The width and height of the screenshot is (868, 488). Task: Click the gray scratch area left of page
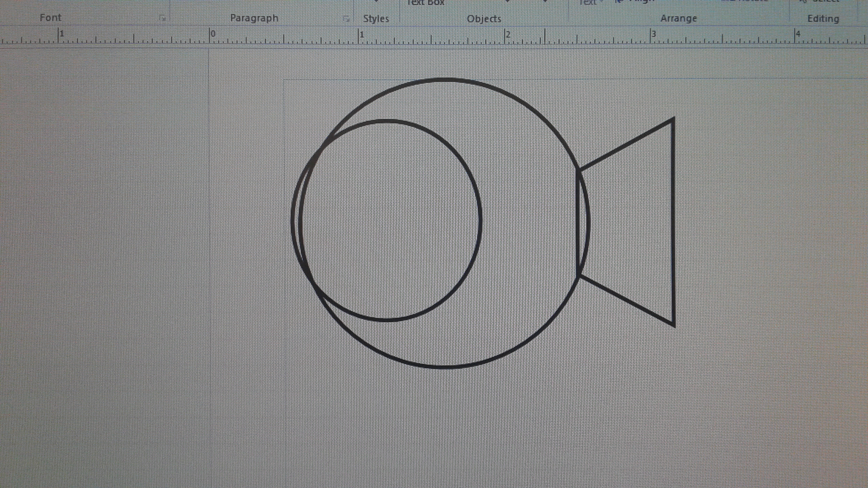click(x=102, y=237)
